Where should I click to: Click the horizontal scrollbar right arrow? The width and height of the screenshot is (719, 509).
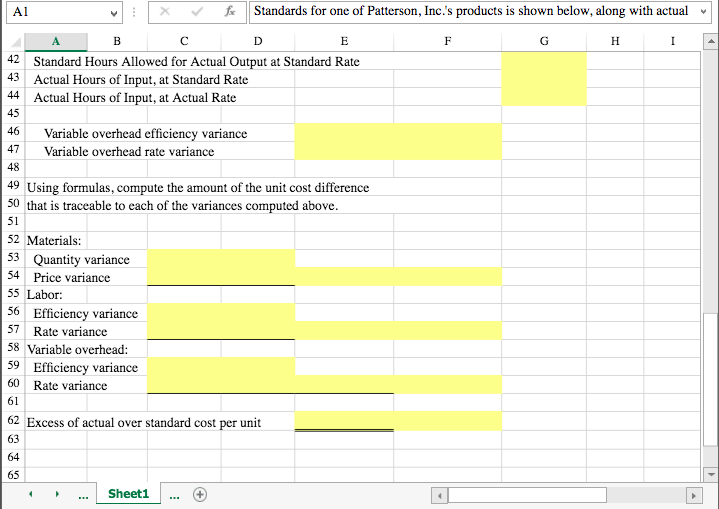pyautogui.click(x=693, y=495)
